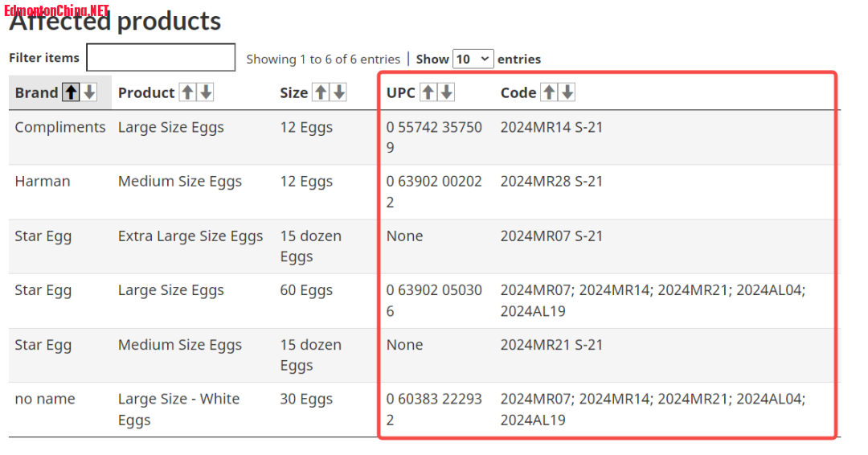868x455 pixels.
Task: Sort Brand column ascending arrow
Action: tap(71, 92)
